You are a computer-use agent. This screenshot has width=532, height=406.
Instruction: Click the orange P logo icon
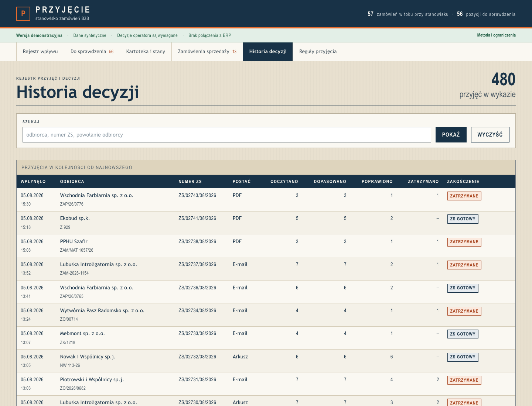point(23,14)
